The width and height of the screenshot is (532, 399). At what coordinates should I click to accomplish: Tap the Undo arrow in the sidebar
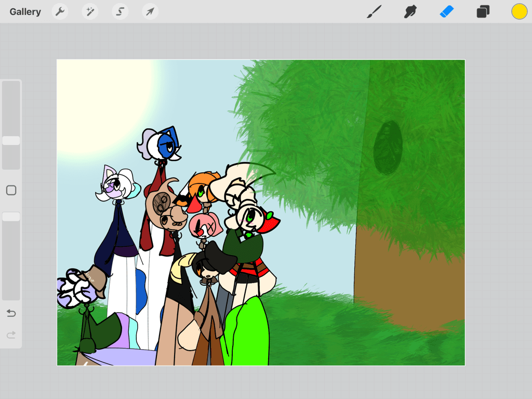(11, 313)
